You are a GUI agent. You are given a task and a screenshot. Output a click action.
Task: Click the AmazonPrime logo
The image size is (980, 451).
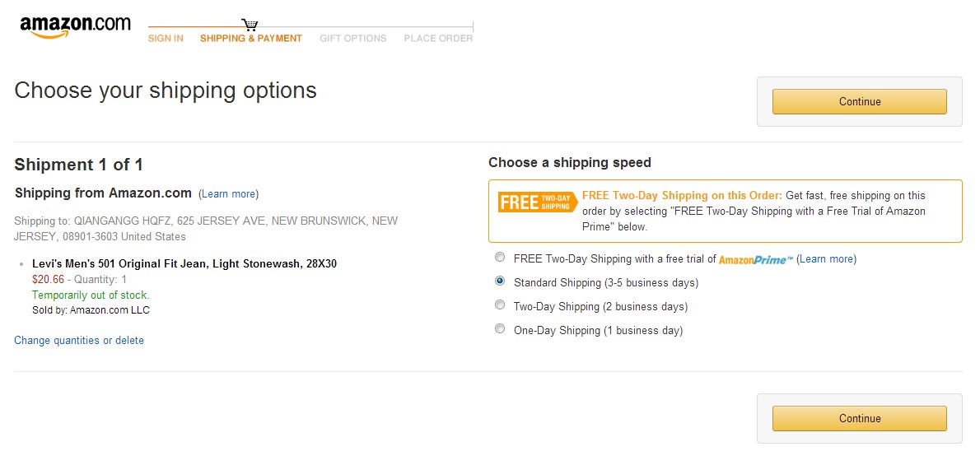point(755,259)
